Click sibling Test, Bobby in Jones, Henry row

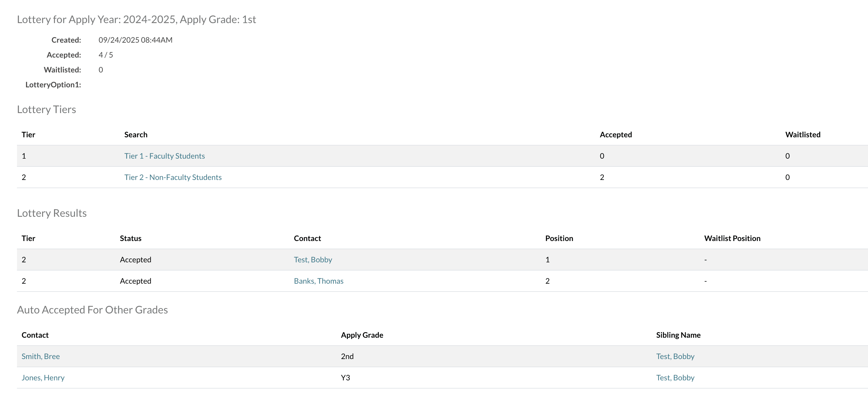coord(675,377)
